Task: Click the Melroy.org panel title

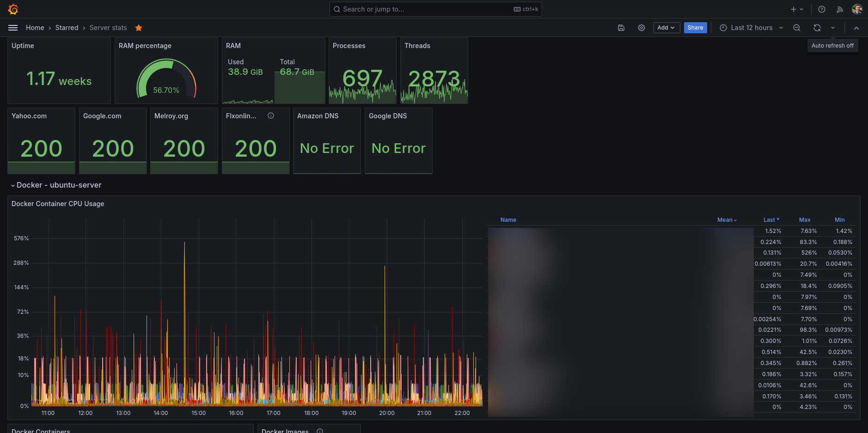Action: pos(171,116)
